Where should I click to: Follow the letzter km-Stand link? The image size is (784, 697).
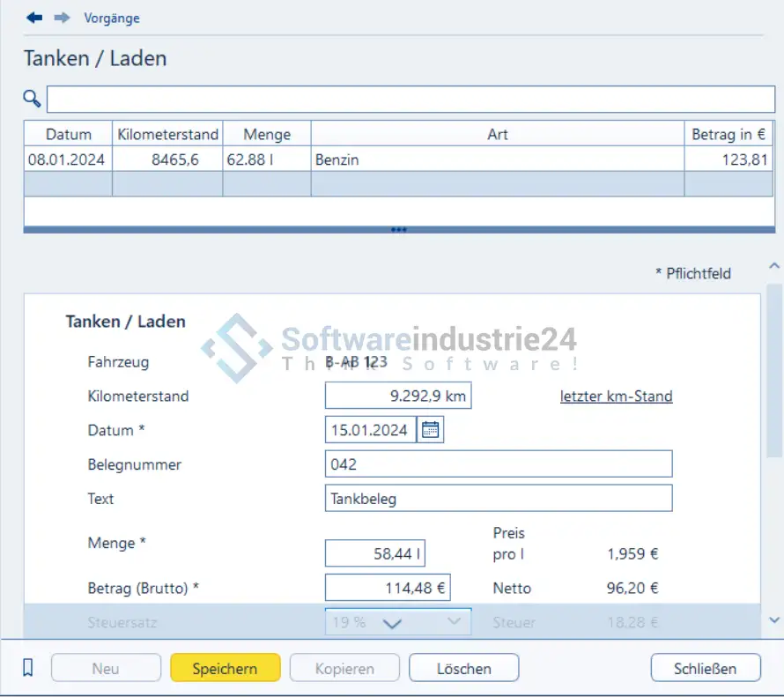pos(616,397)
